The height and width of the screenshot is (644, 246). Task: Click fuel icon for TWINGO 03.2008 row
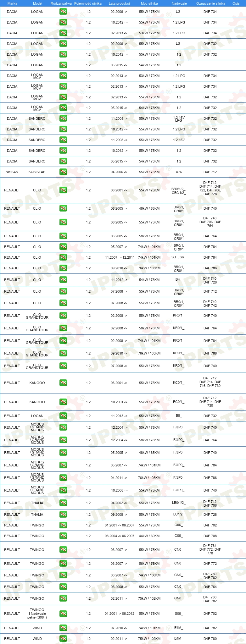[63, 587]
